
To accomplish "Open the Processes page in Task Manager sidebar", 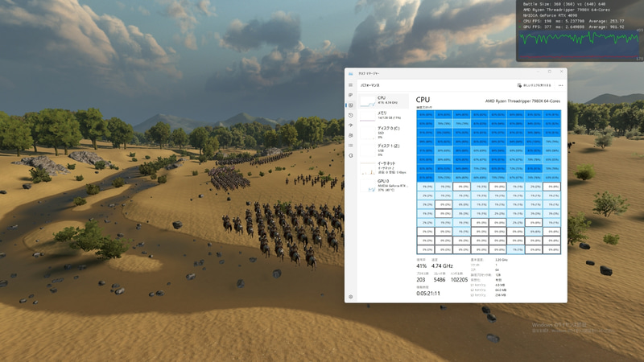I will 350,95.
